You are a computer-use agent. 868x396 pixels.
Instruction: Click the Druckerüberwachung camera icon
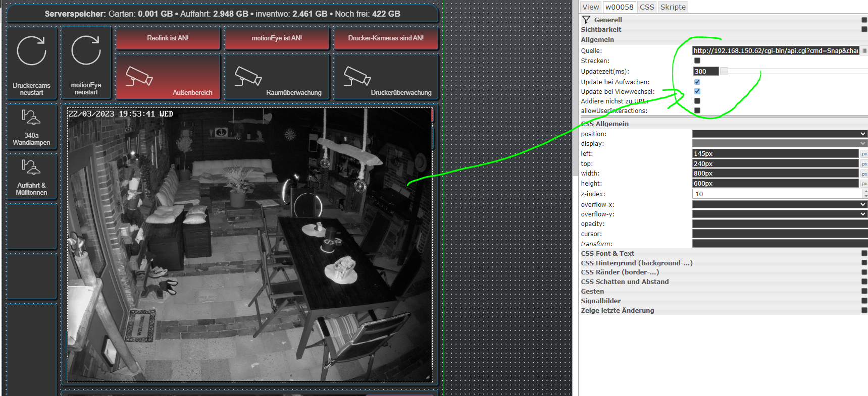pyautogui.click(x=357, y=76)
